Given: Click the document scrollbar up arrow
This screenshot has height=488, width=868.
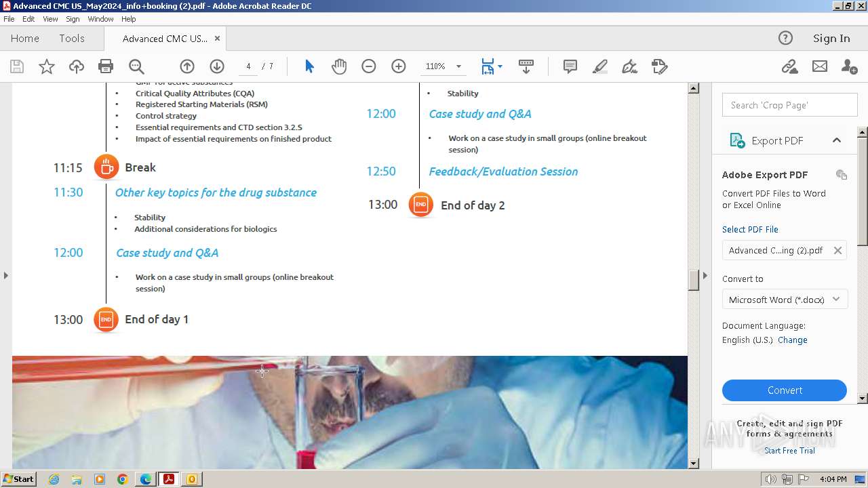Looking at the screenshot, I should coord(693,88).
